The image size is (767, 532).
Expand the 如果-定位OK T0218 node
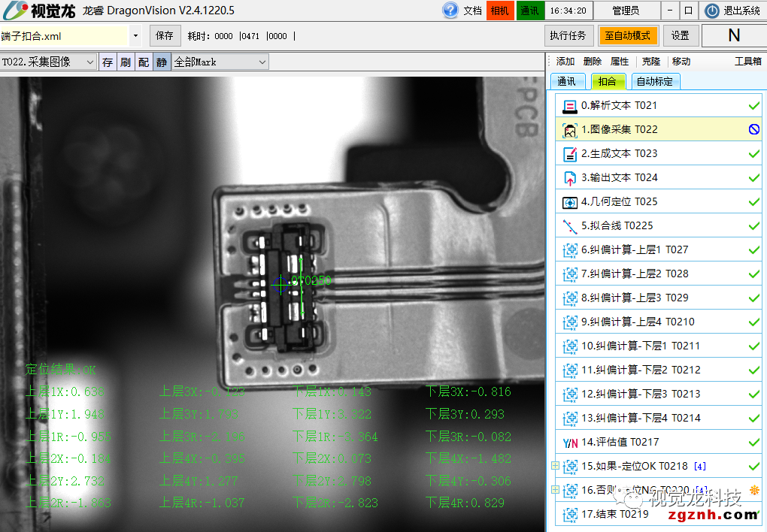tap(556, 467)
